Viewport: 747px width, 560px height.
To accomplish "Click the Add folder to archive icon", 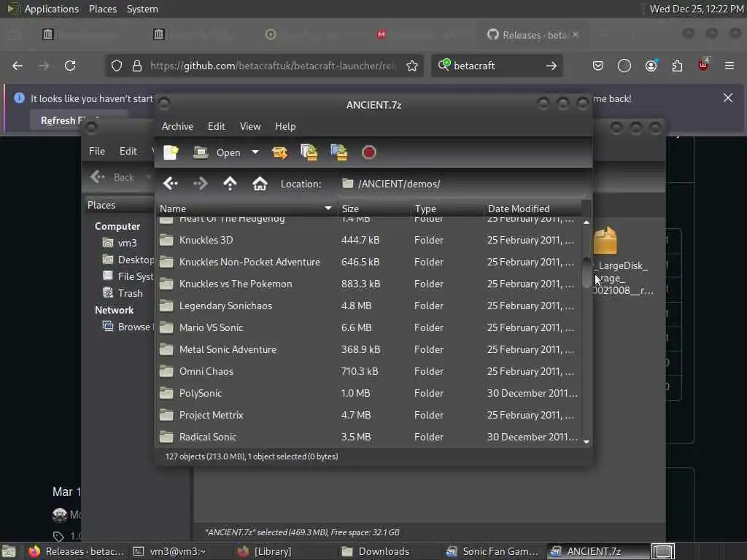I will click(x=339, y=152).
